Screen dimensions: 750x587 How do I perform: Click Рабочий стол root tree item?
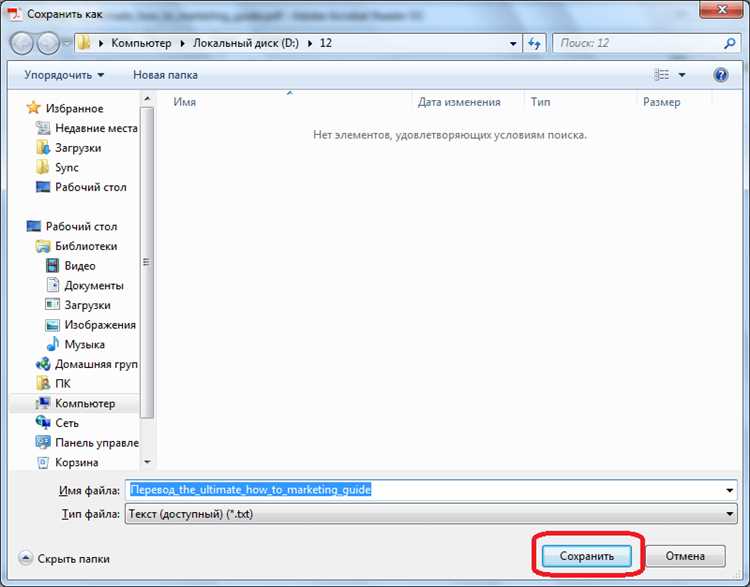coord(81,226)
